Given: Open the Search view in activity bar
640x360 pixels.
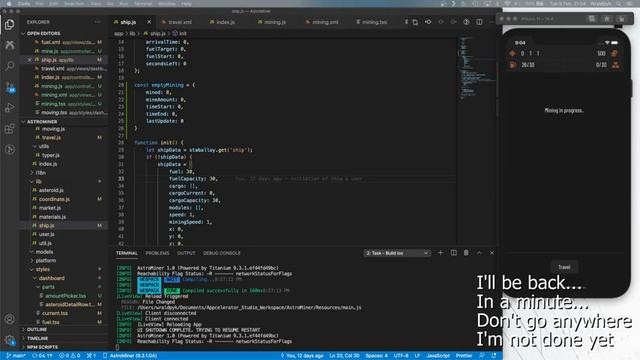Looking at the screenshot, I should tap(9, 65).
